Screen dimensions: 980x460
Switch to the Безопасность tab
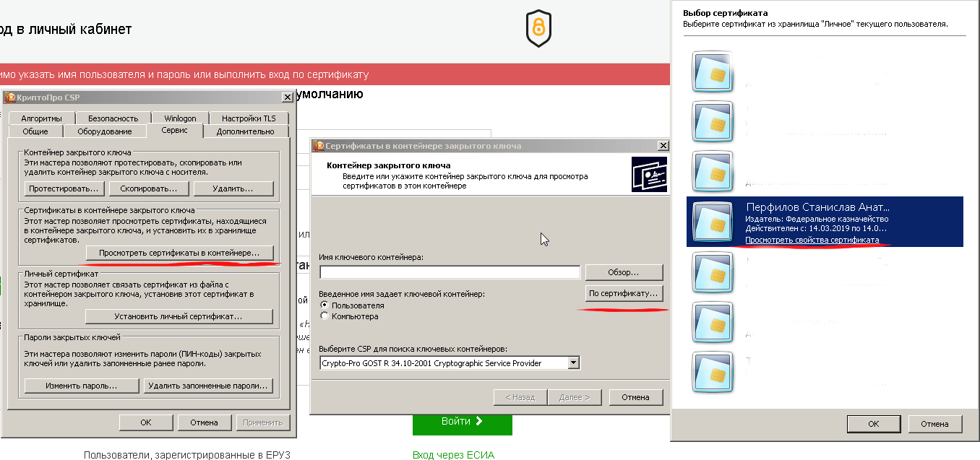[113, 118]
